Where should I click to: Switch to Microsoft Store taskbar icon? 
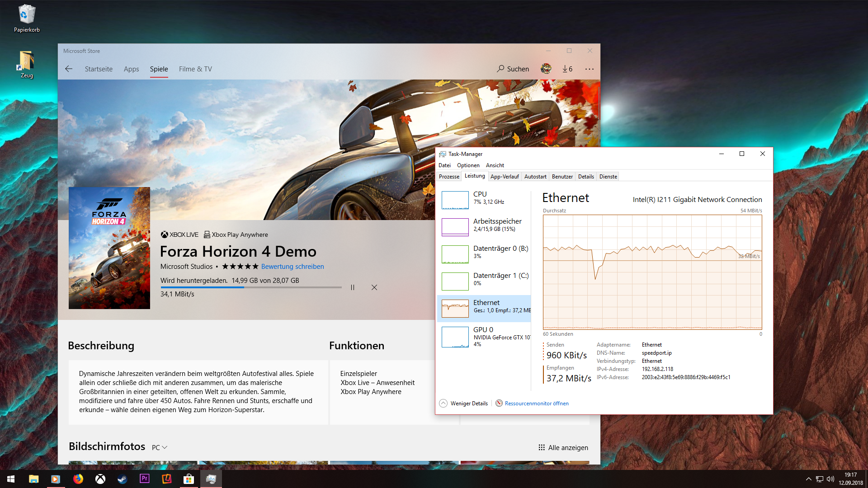189,479
